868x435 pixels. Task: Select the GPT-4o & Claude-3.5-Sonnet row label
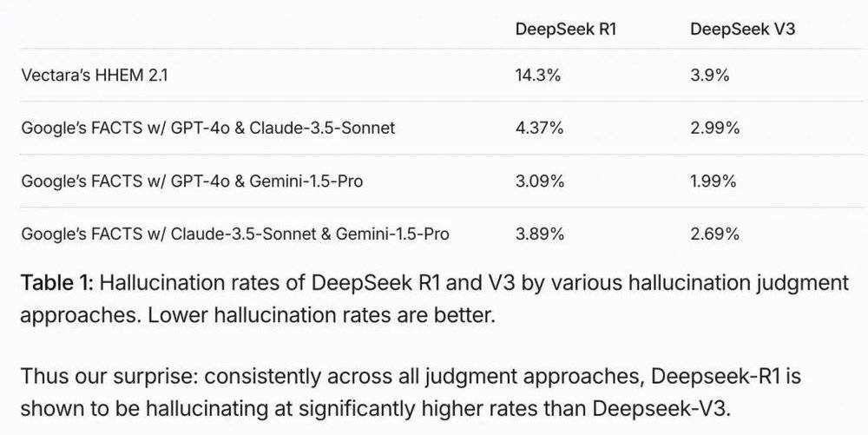point(208,128)
